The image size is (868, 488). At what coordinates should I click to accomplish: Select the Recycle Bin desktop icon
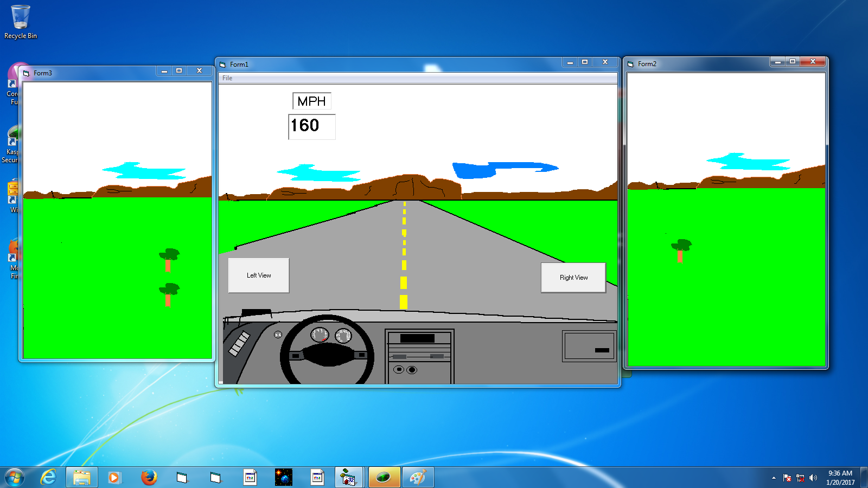21,22
